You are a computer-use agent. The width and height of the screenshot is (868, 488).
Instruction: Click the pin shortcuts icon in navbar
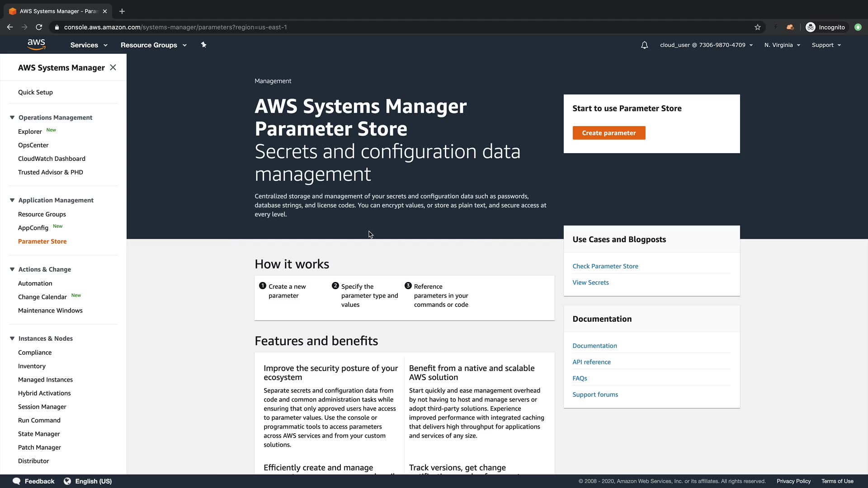(203, 45)
